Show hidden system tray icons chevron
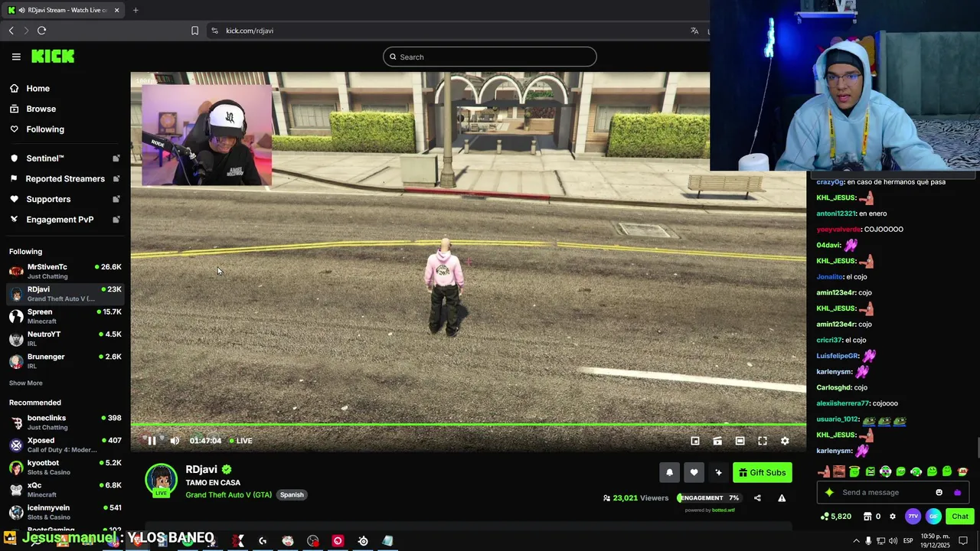 click(x=856, y=541)
